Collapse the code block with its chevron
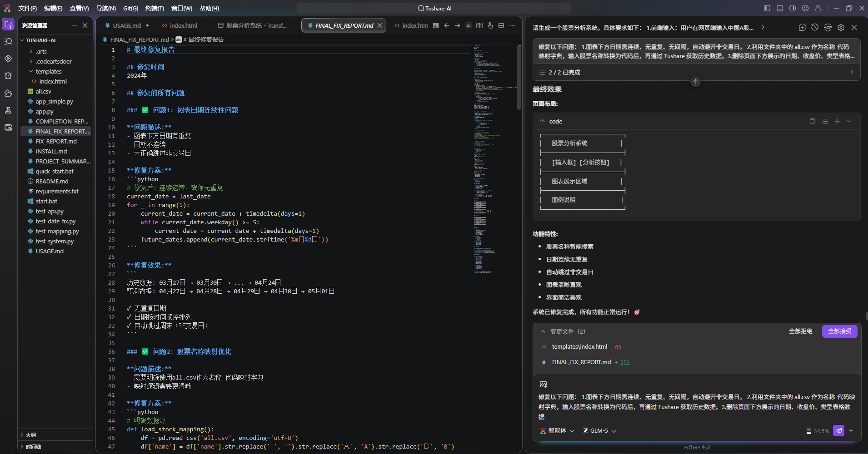 [849, 121]
